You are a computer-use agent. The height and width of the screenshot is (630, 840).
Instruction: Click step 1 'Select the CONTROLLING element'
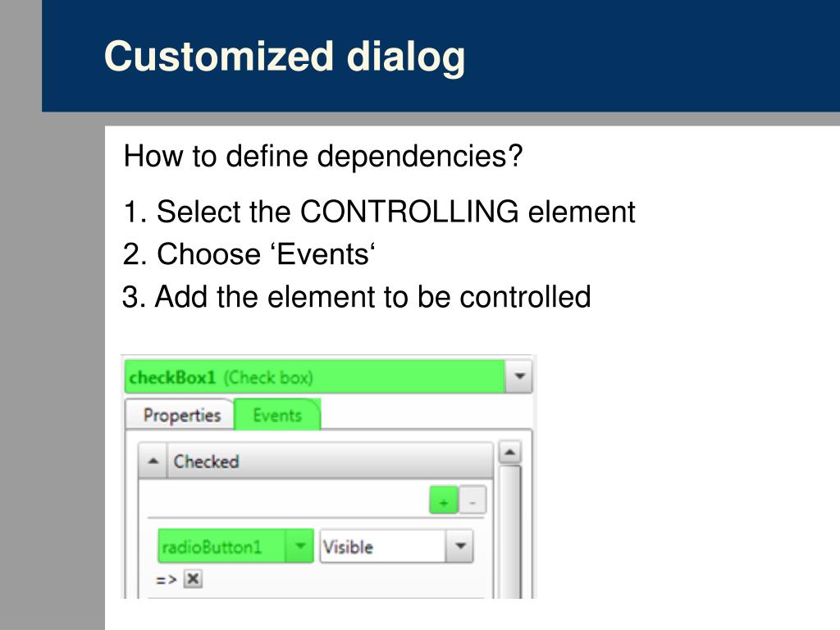[379, 211]
